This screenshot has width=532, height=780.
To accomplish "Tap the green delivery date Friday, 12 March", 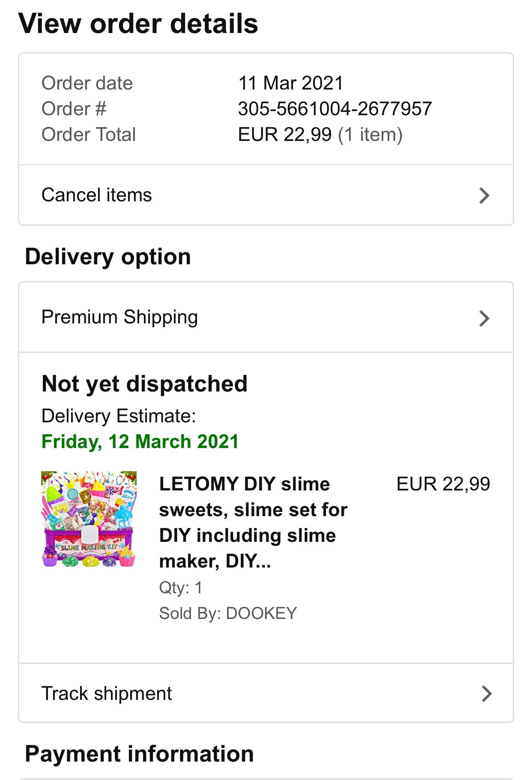I will pos(140,442).
